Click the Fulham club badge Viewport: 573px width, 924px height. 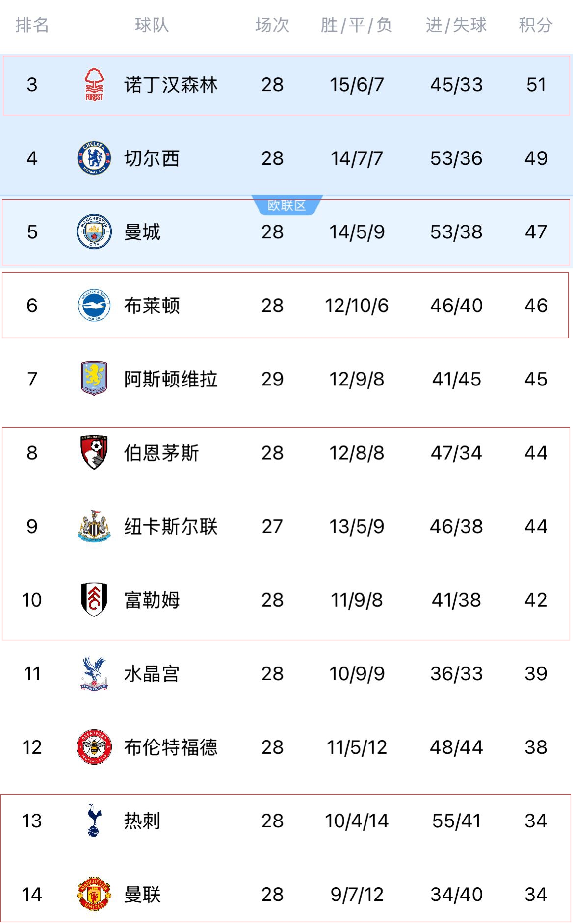coord(94,599)
